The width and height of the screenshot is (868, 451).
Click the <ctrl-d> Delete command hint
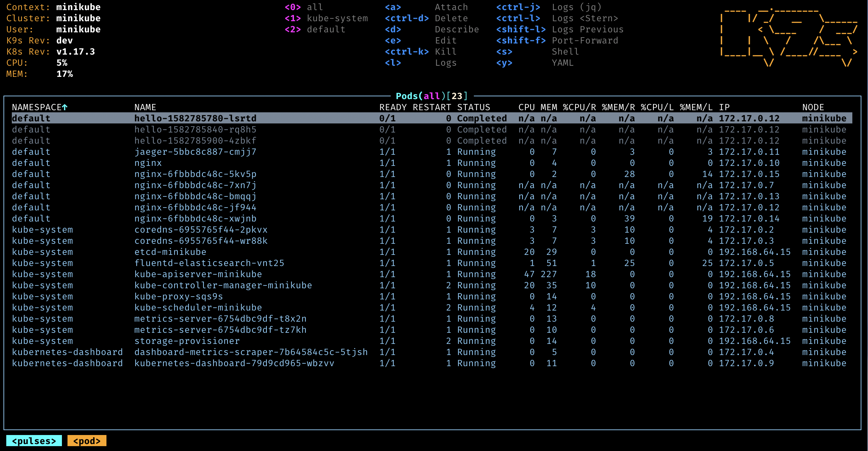426,18
